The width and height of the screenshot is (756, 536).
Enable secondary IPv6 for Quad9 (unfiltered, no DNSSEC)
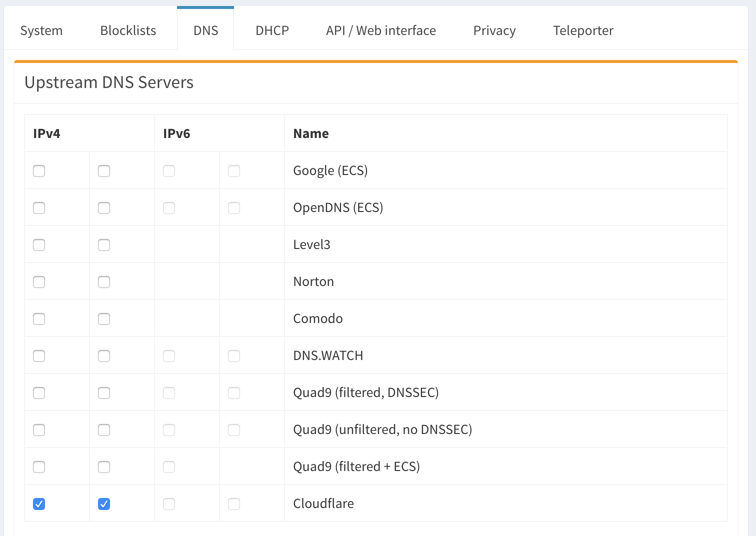click(x=234, y=430)
